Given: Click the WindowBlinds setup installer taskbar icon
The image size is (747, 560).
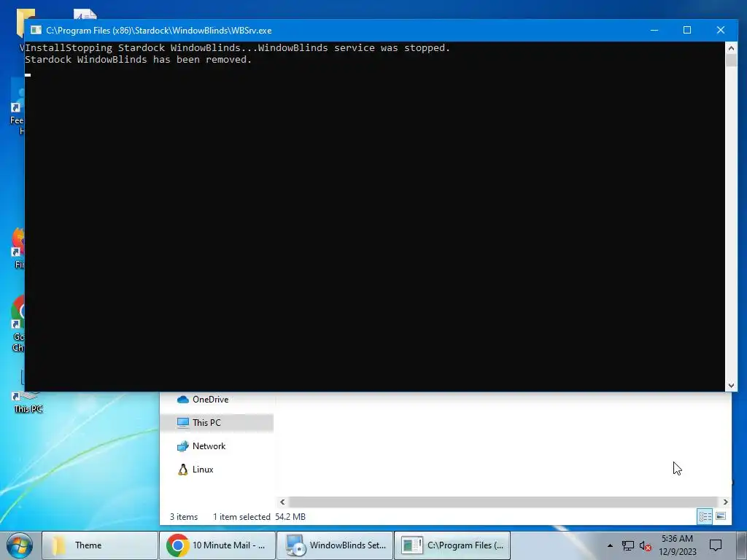Looking at the screenshot, I should click(295, 545).
